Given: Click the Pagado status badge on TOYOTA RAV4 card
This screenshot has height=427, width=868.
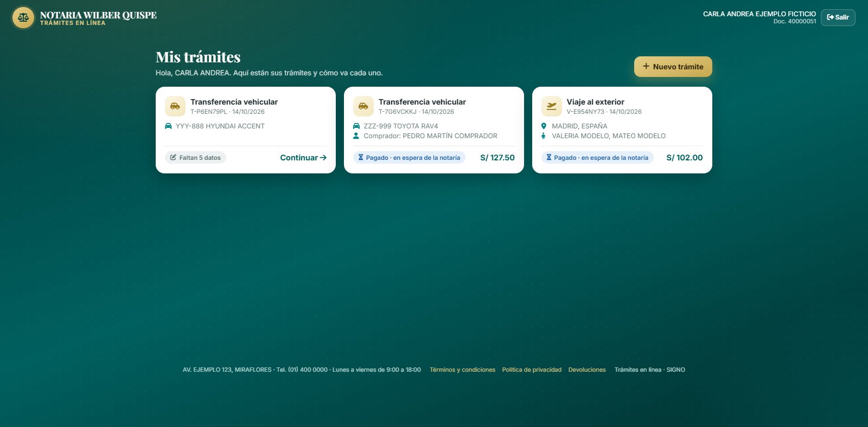Looking at the screenshot, I should [x=409, y=158].
